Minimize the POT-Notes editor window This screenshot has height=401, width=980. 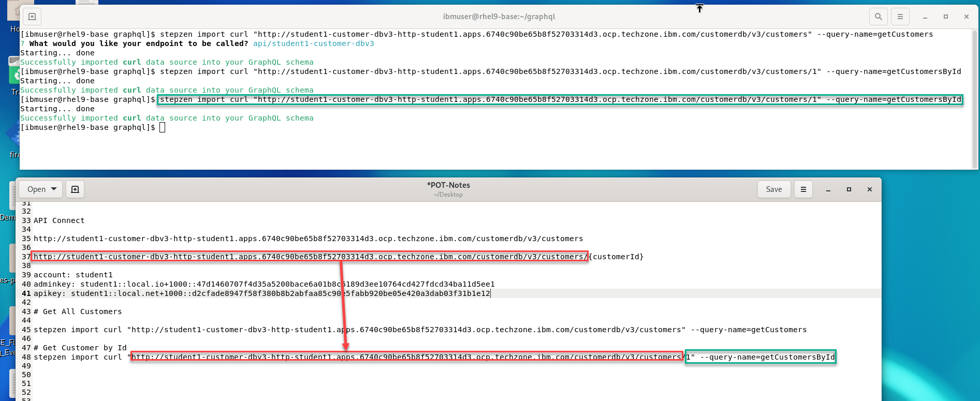828,189
